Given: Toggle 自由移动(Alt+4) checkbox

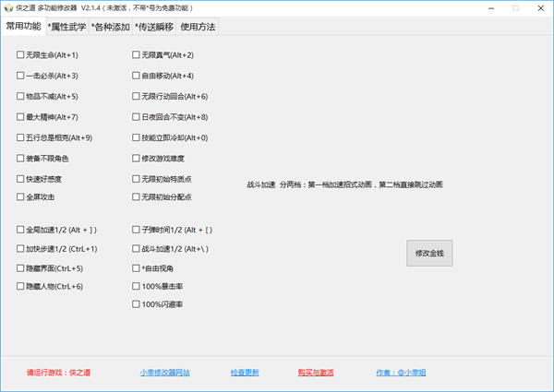Looking at the screenshot, I should [x=136, y=76].
